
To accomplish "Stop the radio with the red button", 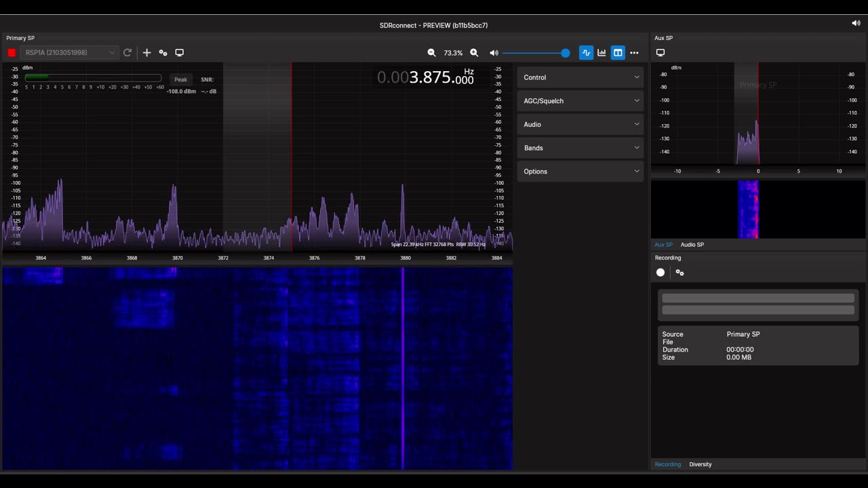I will 12,53.
